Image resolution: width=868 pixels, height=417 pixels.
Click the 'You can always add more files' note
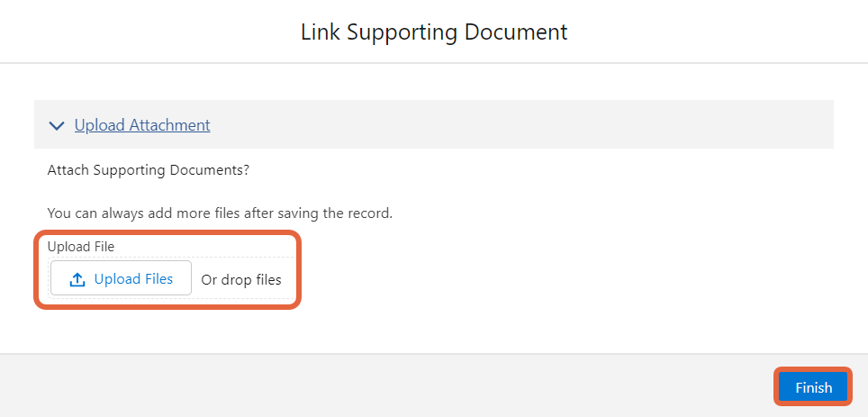[x=220, y=213]
